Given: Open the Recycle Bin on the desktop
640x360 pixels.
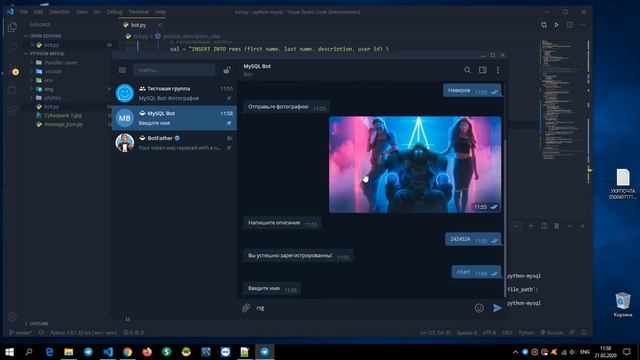Looking at the screenshot, I should (622, 304).
